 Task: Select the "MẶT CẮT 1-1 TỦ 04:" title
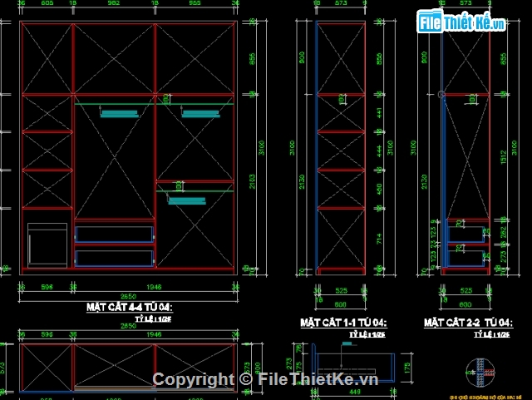(x=343, y=323)
